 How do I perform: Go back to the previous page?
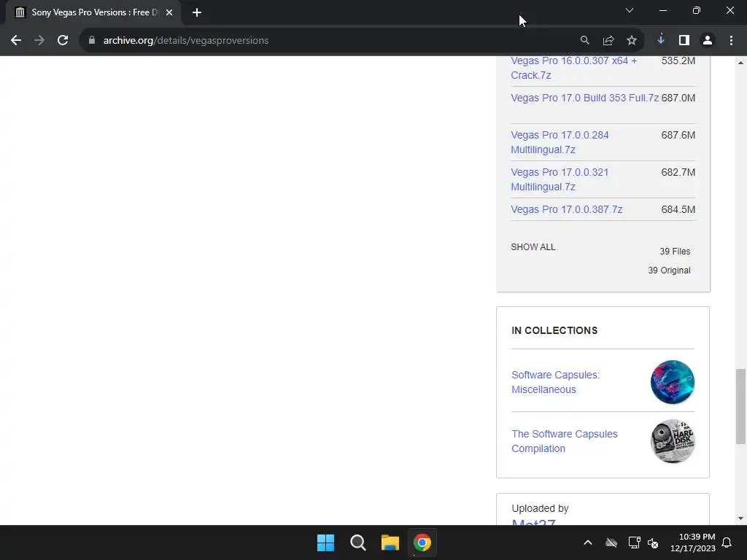pyautogui.click(x=16, y=41)
